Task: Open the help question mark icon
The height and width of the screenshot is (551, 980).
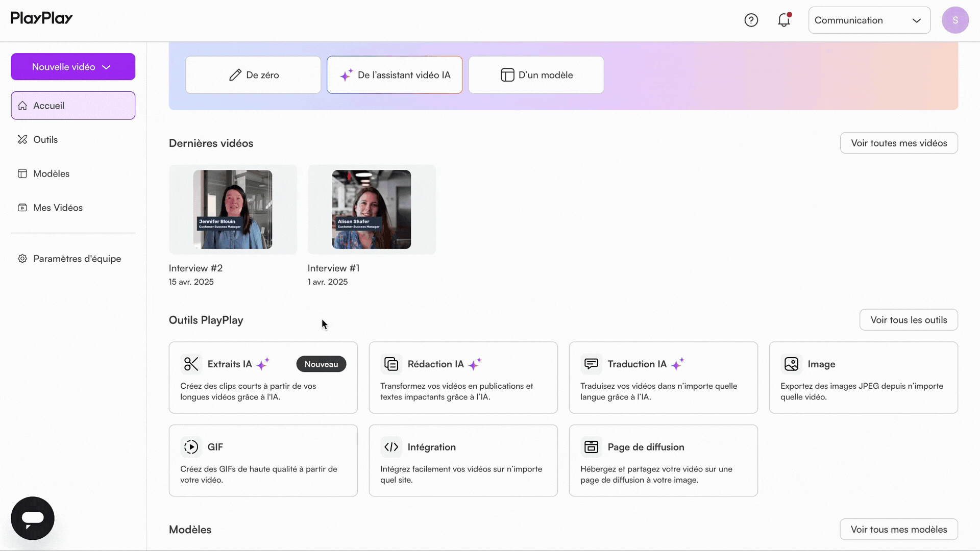Action: click(751, 20)
